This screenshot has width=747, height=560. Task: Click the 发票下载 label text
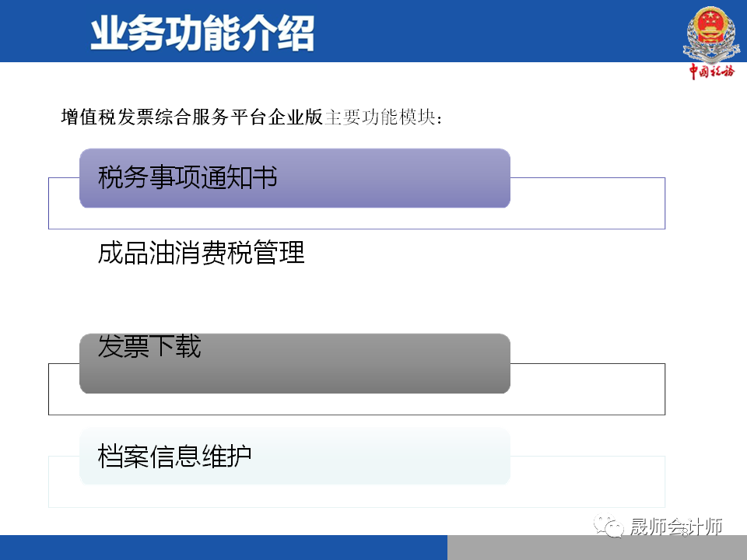[149, 346]
